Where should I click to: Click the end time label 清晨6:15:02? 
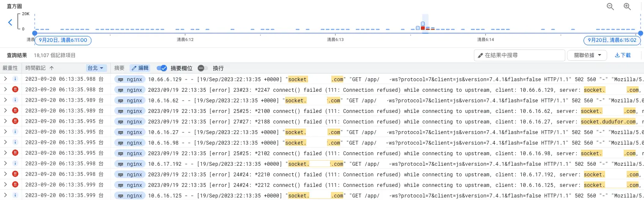pyautogui.click(x=611, y=40)
